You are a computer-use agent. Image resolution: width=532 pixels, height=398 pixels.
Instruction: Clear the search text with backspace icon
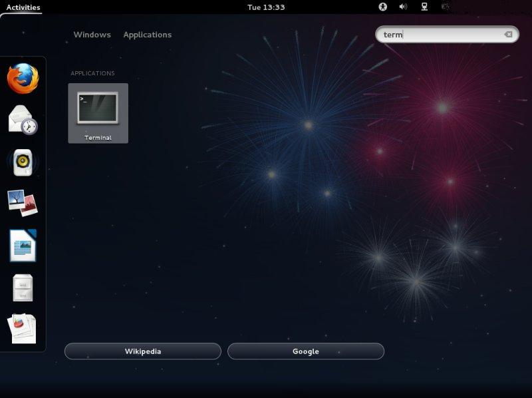pyautogui.click(x=508, y=35)
